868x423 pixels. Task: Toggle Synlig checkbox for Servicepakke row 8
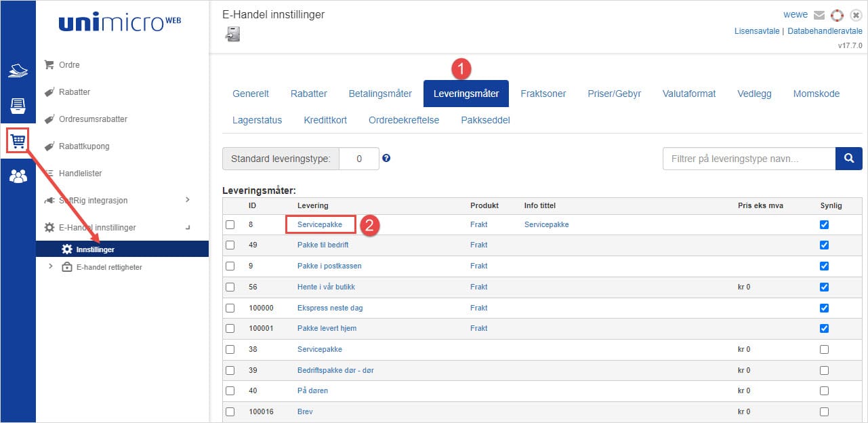824,224
